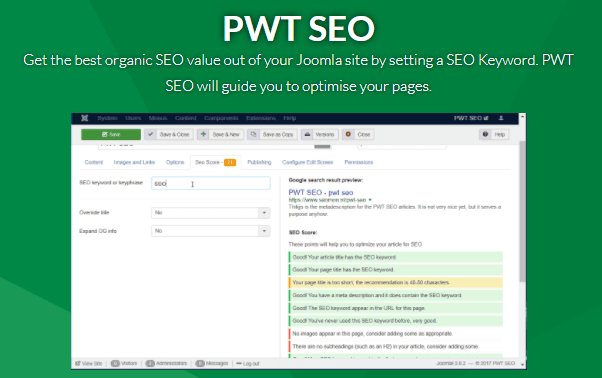Screen dimensions: 602x378
Task: Click Save as Copy button
Action: [x=272, y=134]
